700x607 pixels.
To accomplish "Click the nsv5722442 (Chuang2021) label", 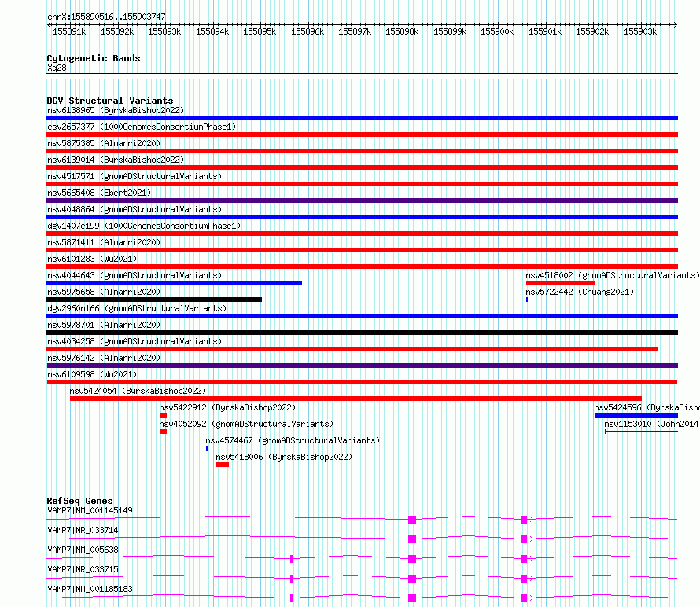I will point(580,292).
